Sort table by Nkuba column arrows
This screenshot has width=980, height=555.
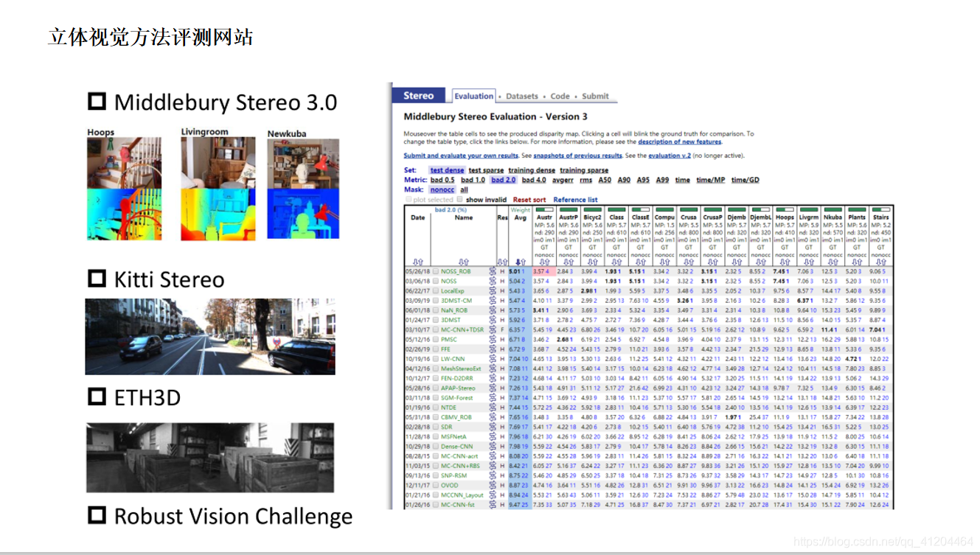click(x=833, y=262)
